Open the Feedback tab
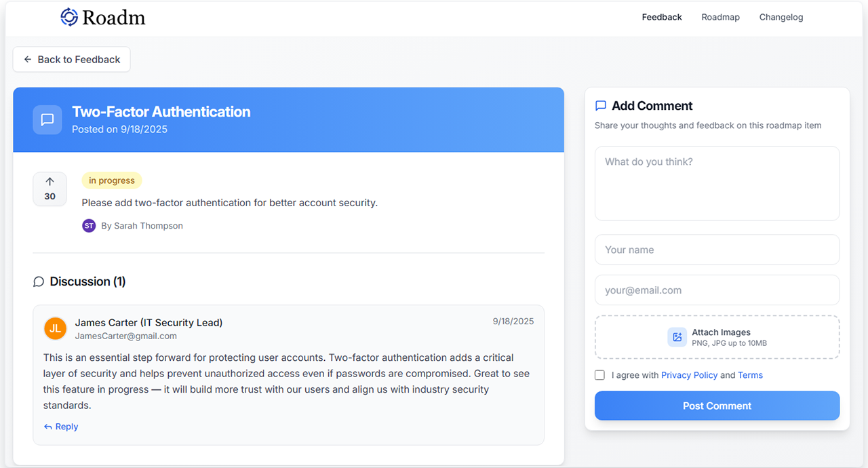868x468 pixels. (x=661, y=17)
